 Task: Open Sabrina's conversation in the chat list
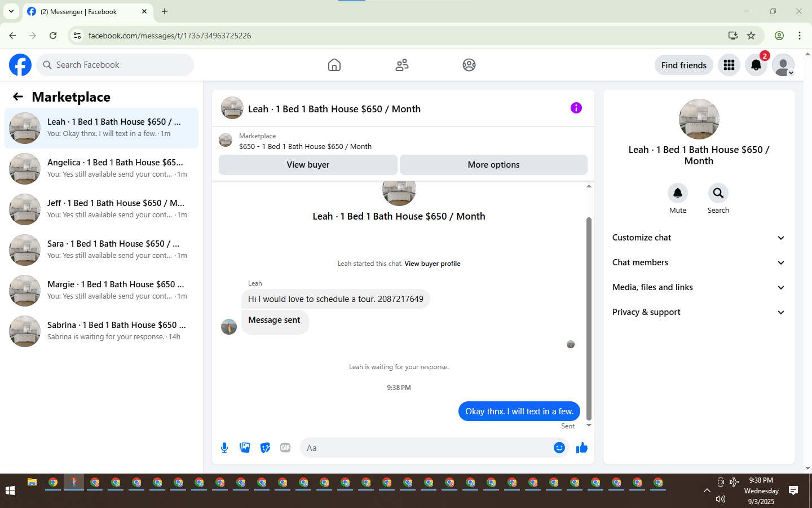pos(101,331)
